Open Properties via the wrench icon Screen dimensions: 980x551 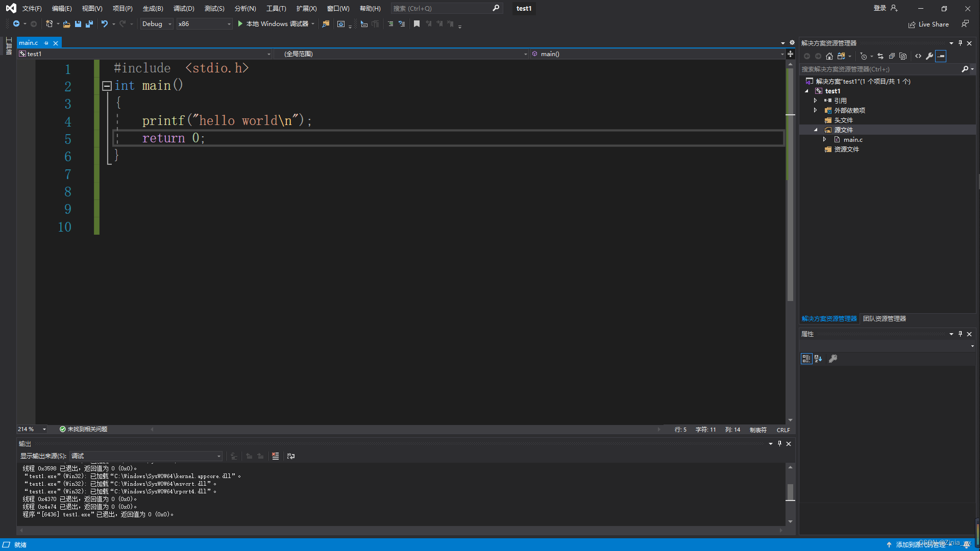tap(930, 56)
